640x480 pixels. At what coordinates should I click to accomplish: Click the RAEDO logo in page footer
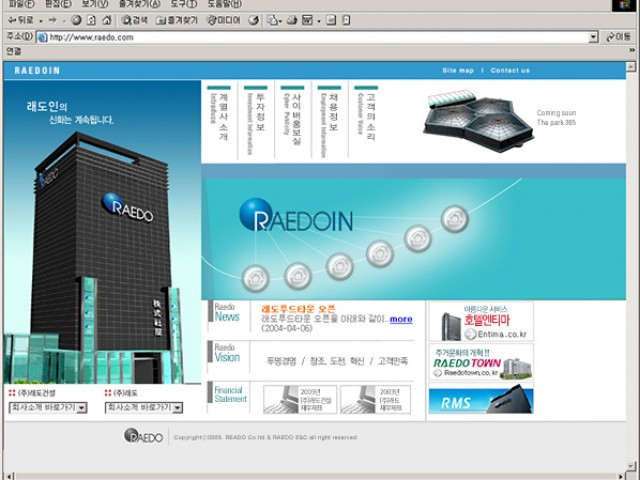(144, 436)
